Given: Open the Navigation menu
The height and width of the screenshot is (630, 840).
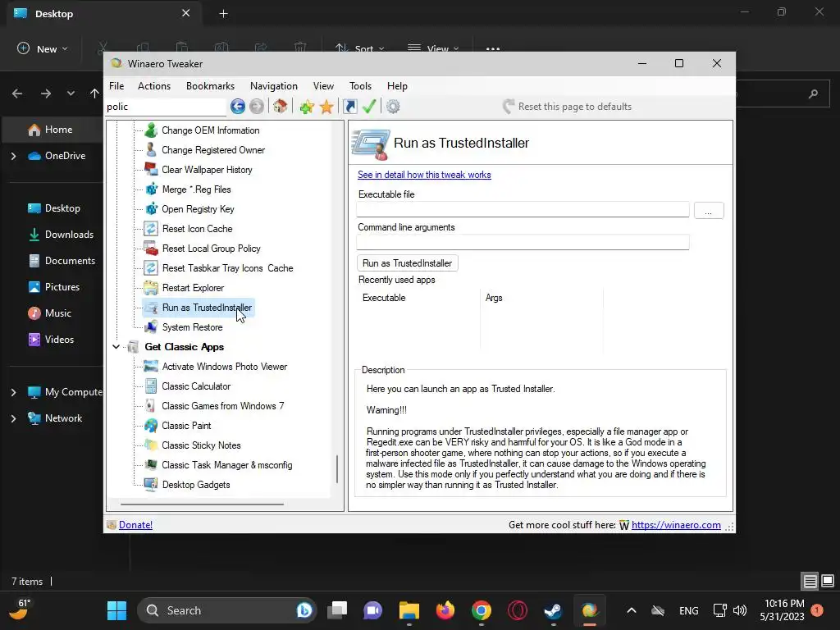Looking at the screenshot, I should [x=274, y=85].
